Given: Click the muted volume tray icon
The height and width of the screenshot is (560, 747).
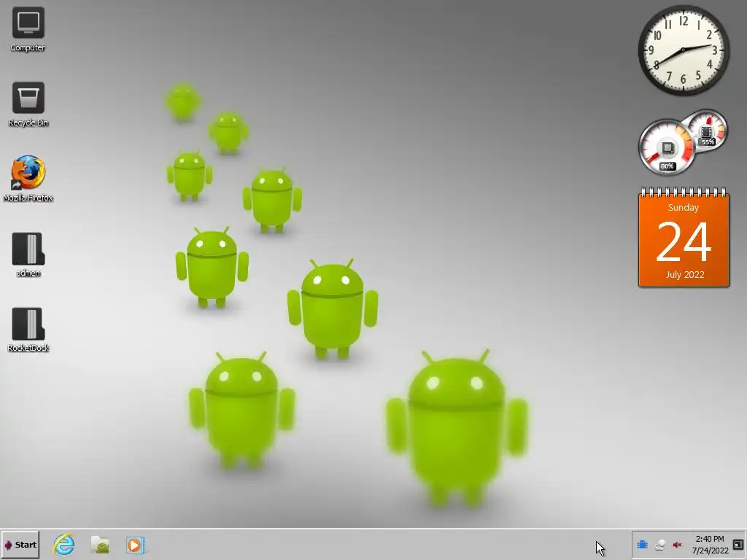Looking at the screenshot, I should [x=677, y=545].
